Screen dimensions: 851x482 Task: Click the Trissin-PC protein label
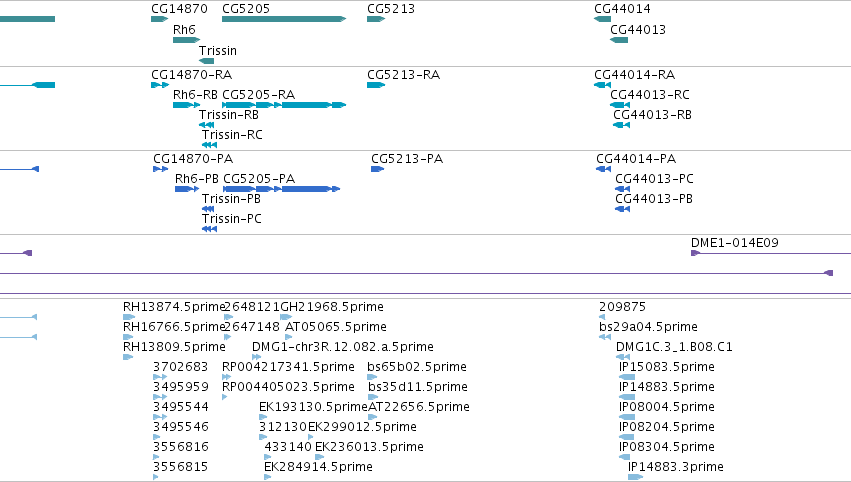(x=231, y=219)
